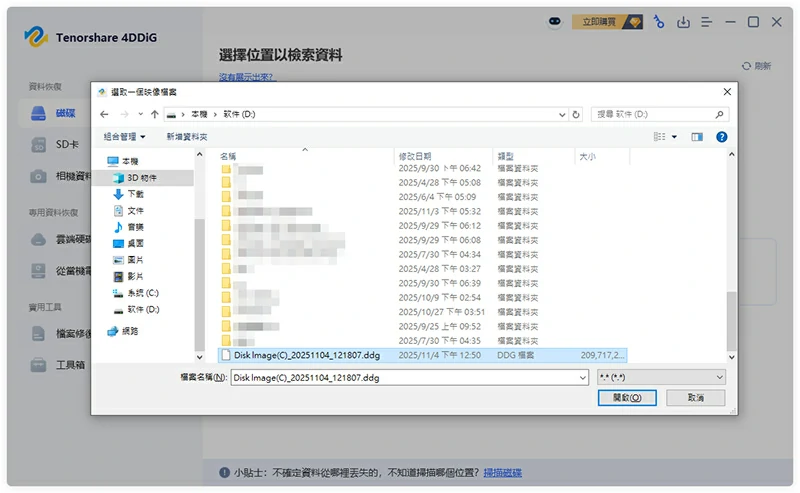
Task: Open 工具箱 toolbox in 4DDiG sidebar
Action: pyautogui.click(x=57, y=365)
